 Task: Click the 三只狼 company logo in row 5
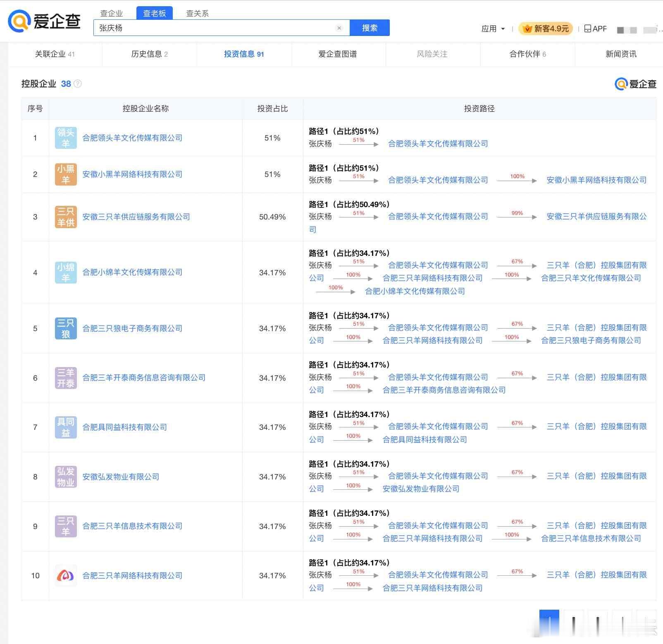(66, 329)
